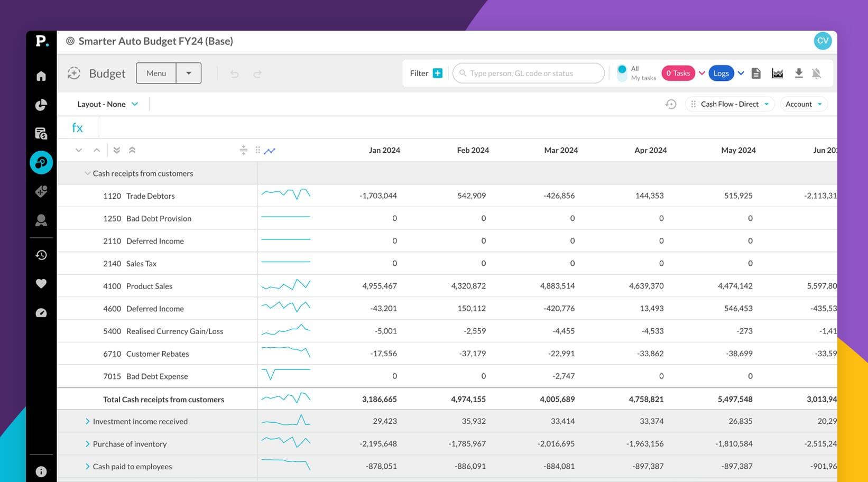The image size is (868, 482).
Task: Click the highlighted budget icon in sidebar
Action: tap(41, 162)
